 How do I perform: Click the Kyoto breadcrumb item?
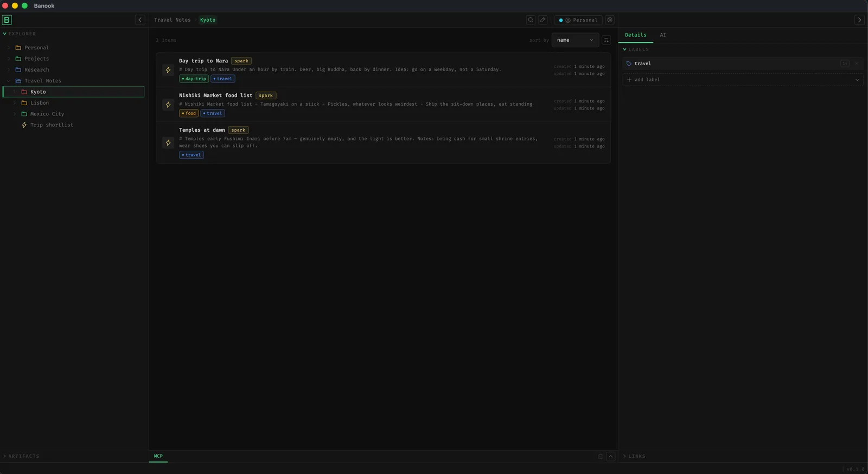[x=208, y=20]
